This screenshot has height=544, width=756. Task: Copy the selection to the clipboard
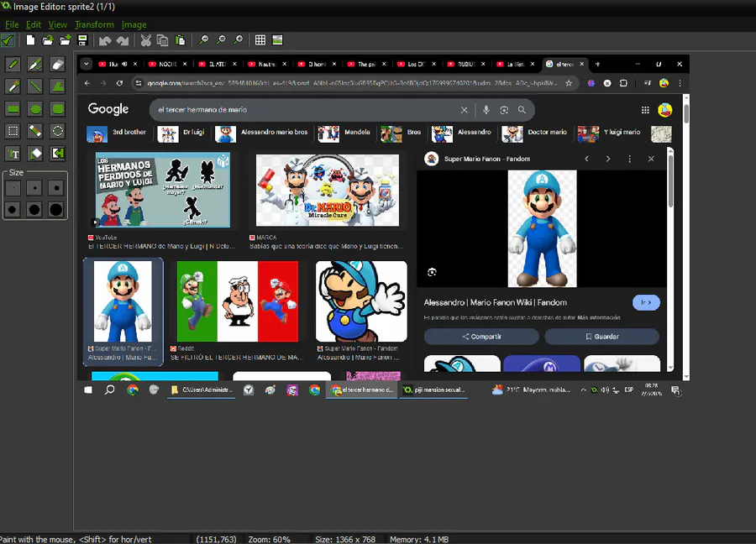[162, 40]
